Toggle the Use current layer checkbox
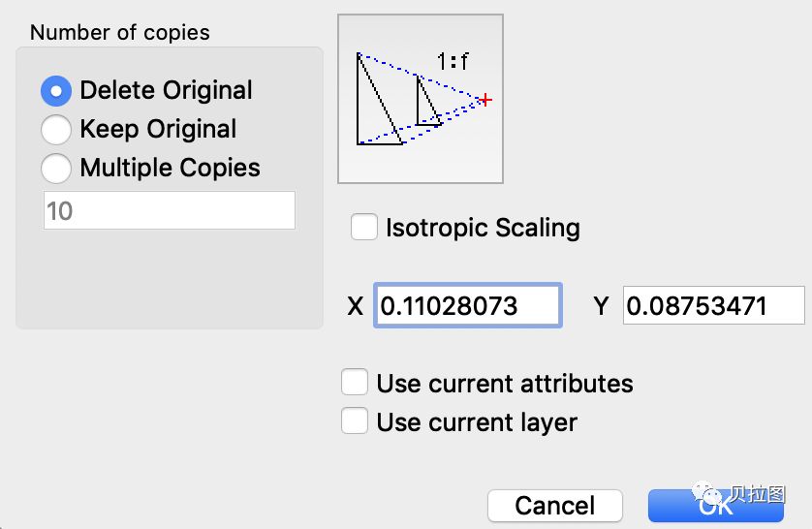Viewport: 812px width, 529px height. click(x=355, y=420)
